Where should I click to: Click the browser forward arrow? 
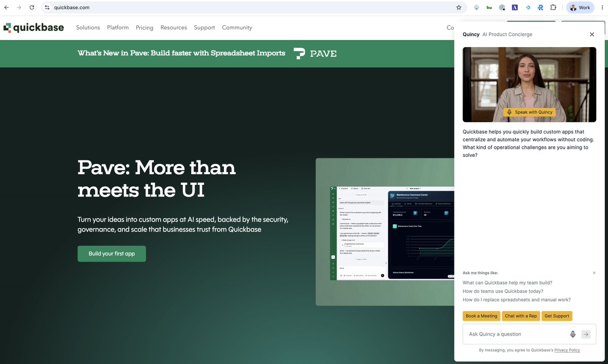[19, 8]
